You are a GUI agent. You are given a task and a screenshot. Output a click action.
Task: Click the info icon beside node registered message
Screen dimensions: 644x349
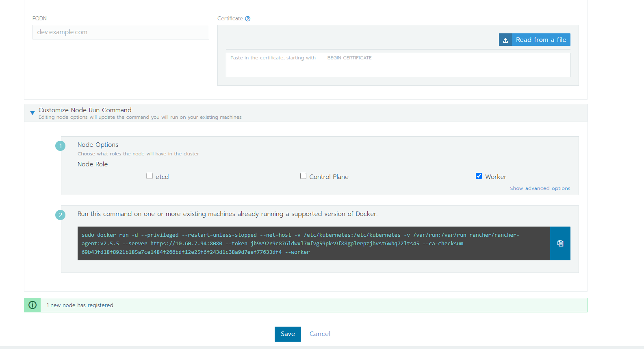(33, 305)
